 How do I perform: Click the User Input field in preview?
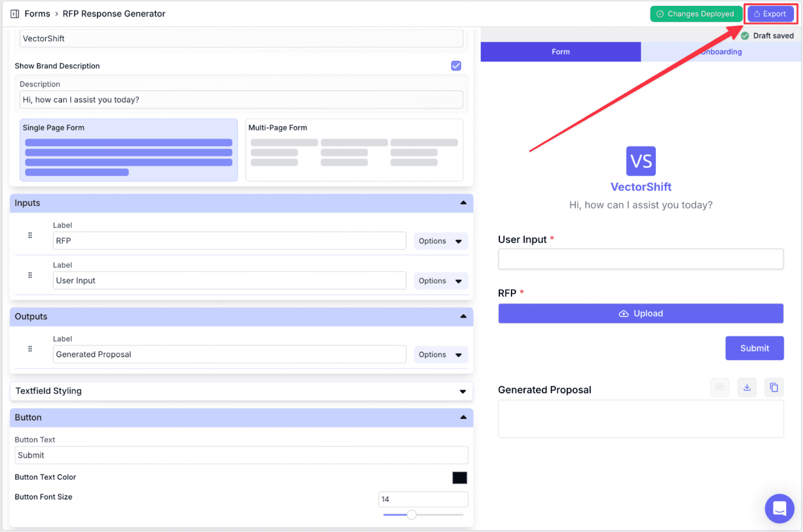[x=641, y=259]
